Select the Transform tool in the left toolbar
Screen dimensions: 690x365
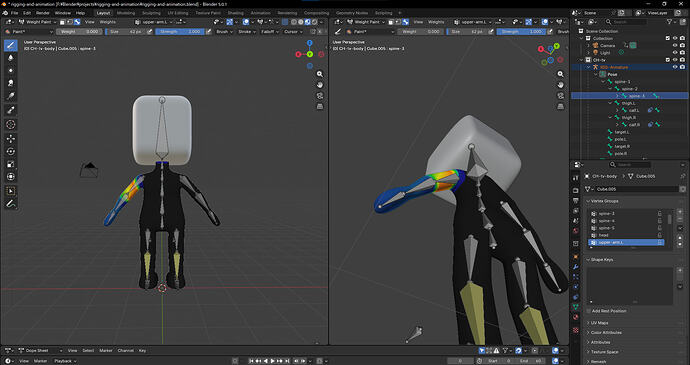pyautogui.click(x=11, y=177)
